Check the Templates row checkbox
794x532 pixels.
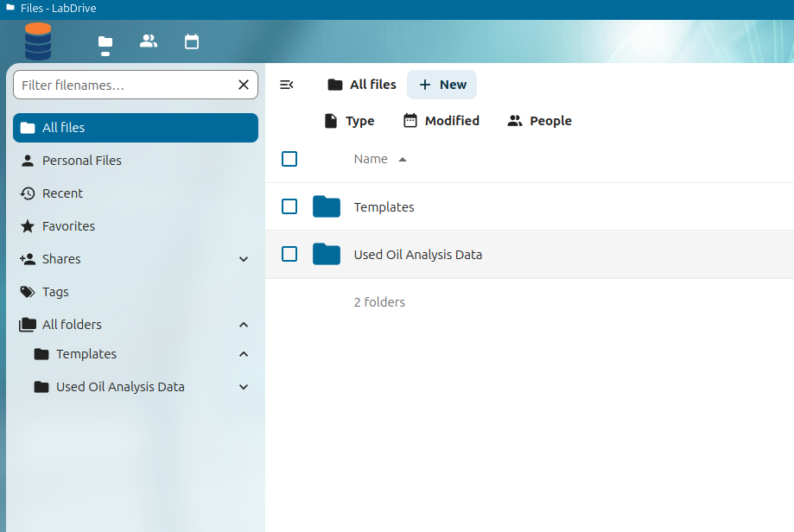[x=289, y=206]
